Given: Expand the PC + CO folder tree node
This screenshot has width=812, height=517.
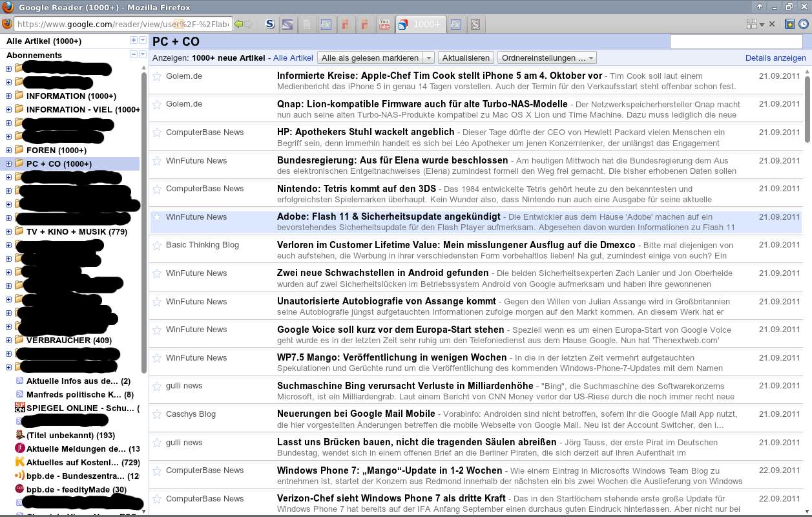Looking at the screenshot, I should coord(8,164).
